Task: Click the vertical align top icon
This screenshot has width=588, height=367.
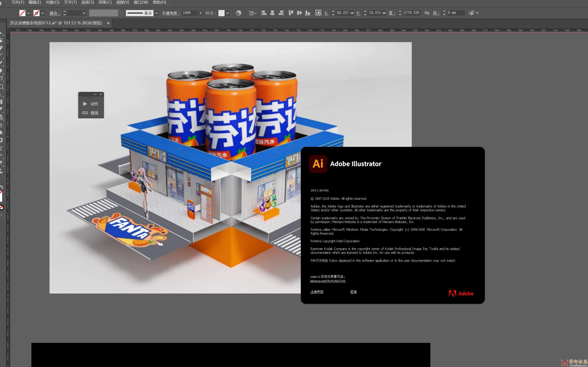Action: coord(291,13)
